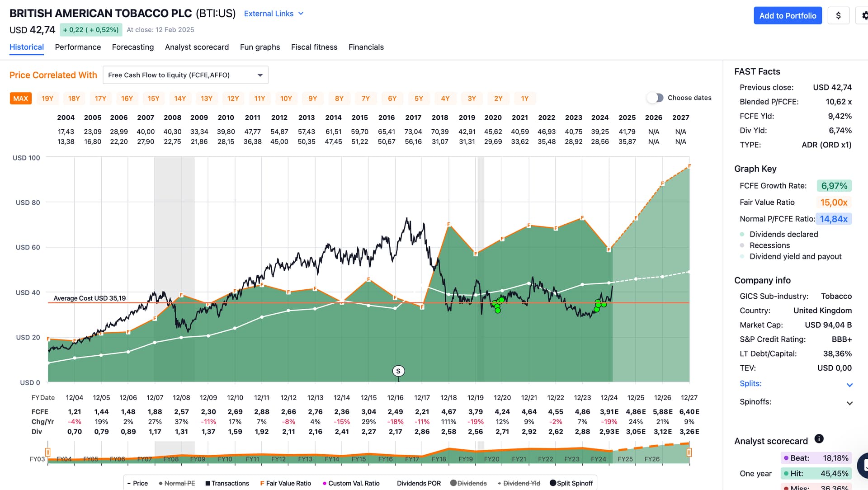This screenshot has width=868, height=490.
Task: Toggle Custom Val. Ratio legend item
Action: point(351,483)
